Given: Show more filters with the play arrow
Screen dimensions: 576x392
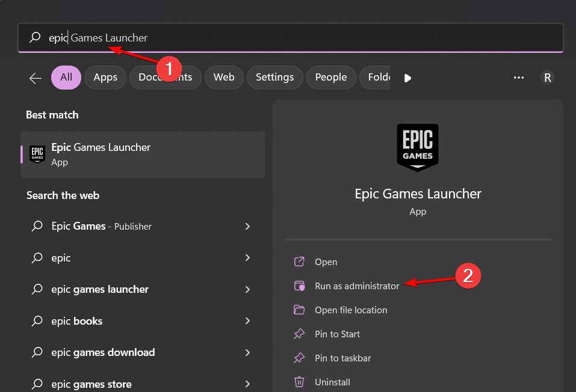Looking at the screenshot, I should [407, 78].
